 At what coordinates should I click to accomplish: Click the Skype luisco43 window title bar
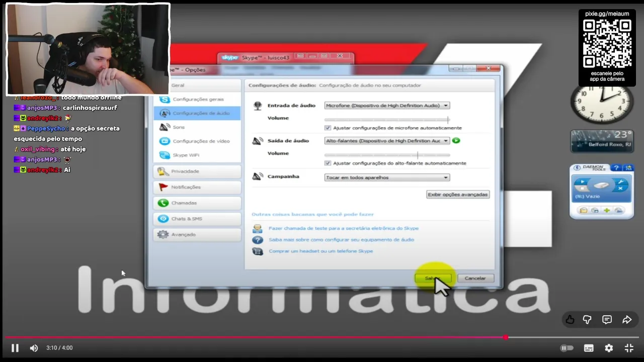click(285, 57)
